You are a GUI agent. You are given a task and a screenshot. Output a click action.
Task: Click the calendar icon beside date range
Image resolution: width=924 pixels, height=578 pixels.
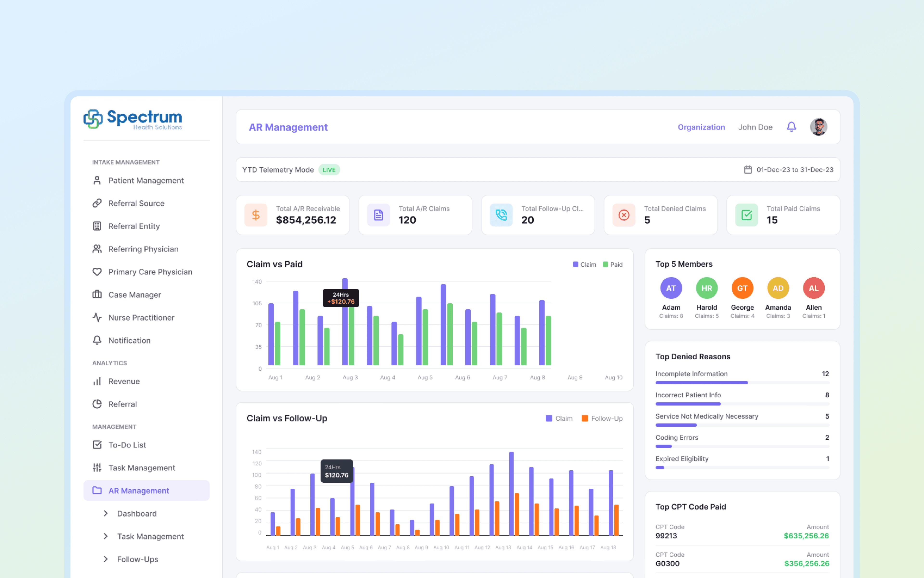click(x=748, y=170)
